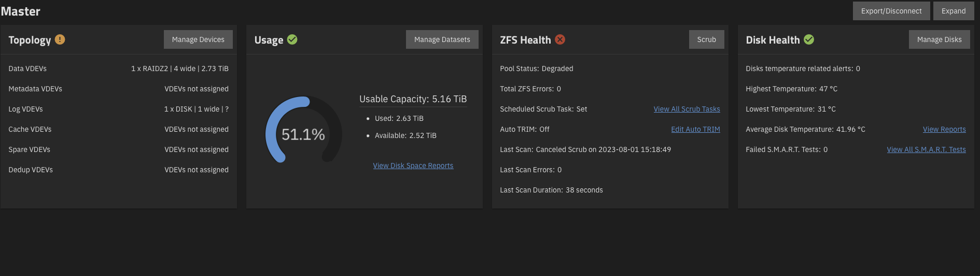Click the Pool Status Degraded text
The width and height of the screenshot is (980, 276).
click(537, 68)
